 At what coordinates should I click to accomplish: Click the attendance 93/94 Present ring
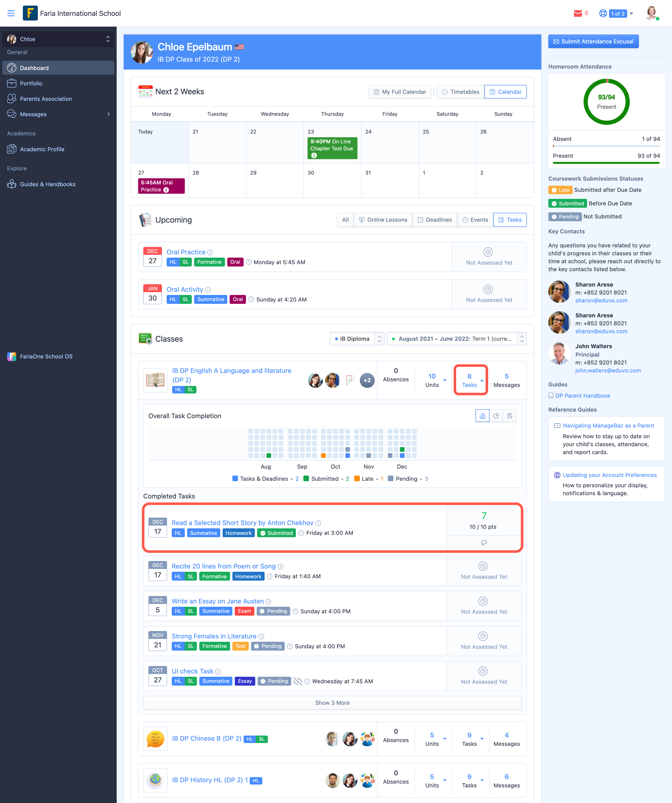point(607,102)
